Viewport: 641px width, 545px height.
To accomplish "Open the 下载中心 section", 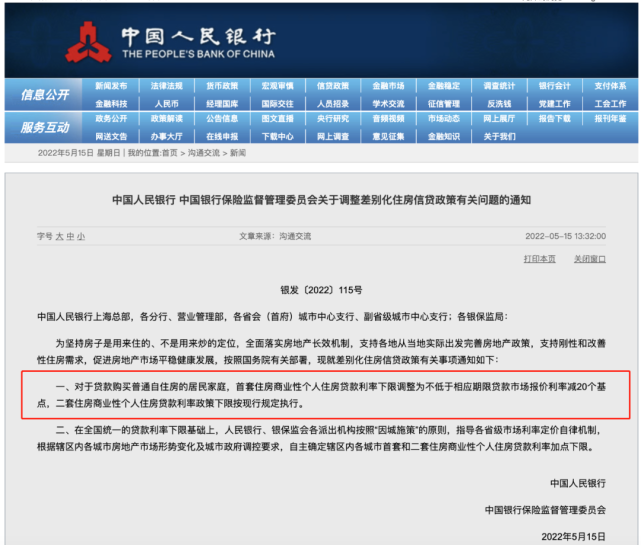I will (278, 137).
